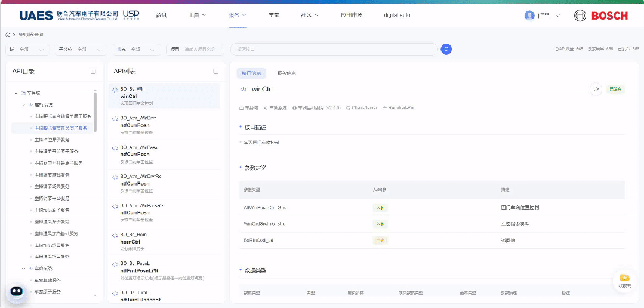
Task: Open the 域 filter dropdown
Action: coord(27,50)
